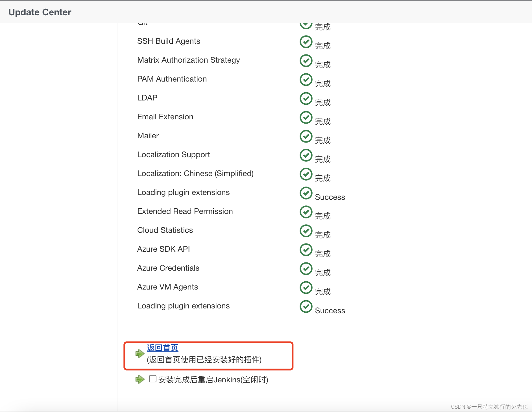Screen dimensions: 532x412
Task: Click the green arrow icon beside the restart option
Action: [x=140, y=379]
